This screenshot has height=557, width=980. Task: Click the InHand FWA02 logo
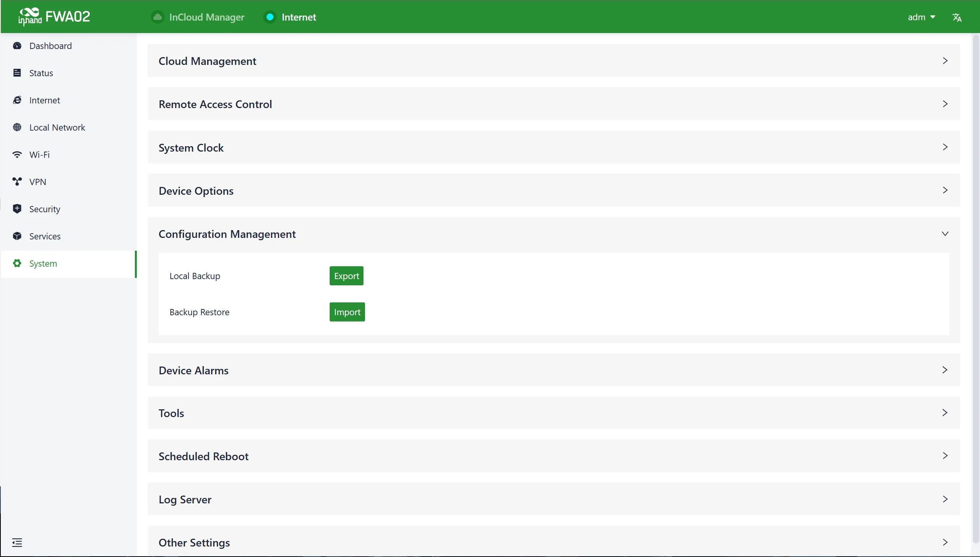coord(54,17)
